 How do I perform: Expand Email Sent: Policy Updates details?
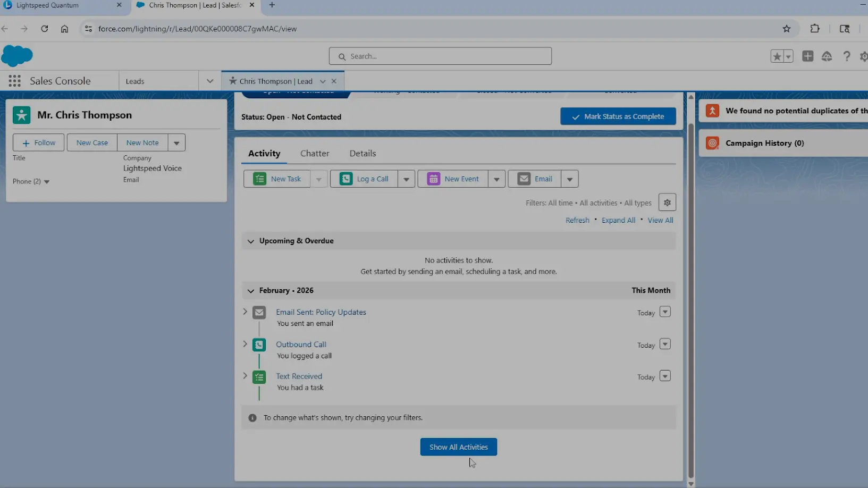point(245,312)
